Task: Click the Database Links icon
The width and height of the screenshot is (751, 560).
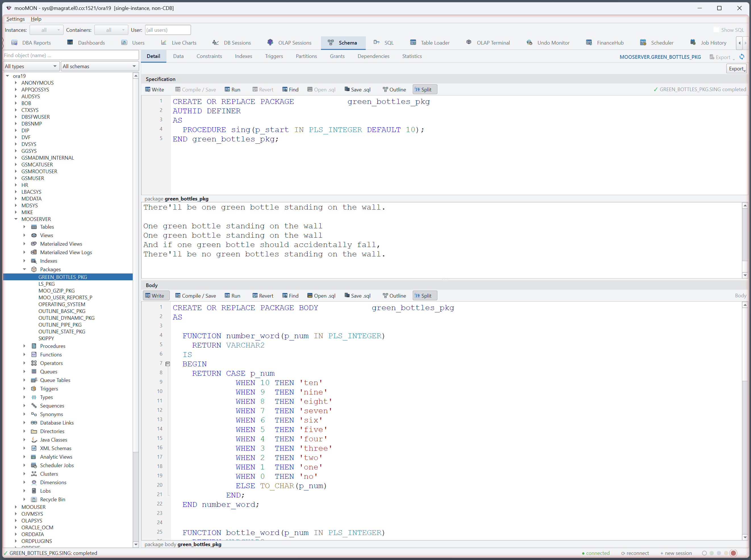Action: [34, 423]
